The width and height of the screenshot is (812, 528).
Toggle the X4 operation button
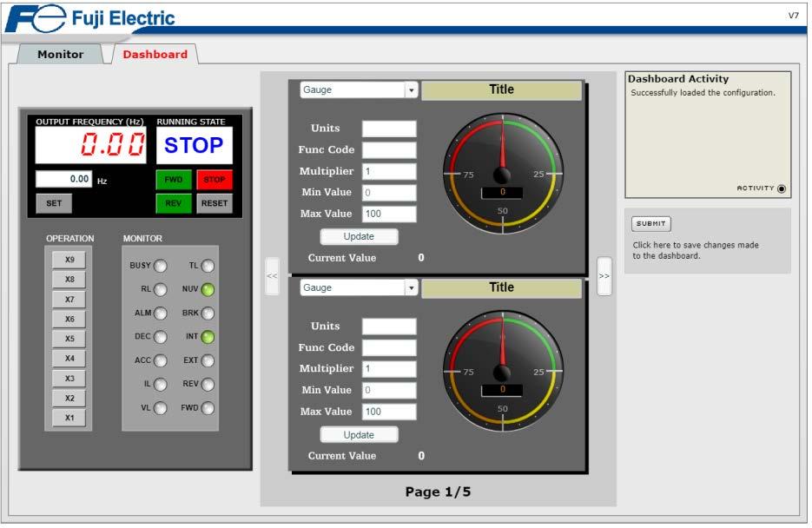point(69,358)
